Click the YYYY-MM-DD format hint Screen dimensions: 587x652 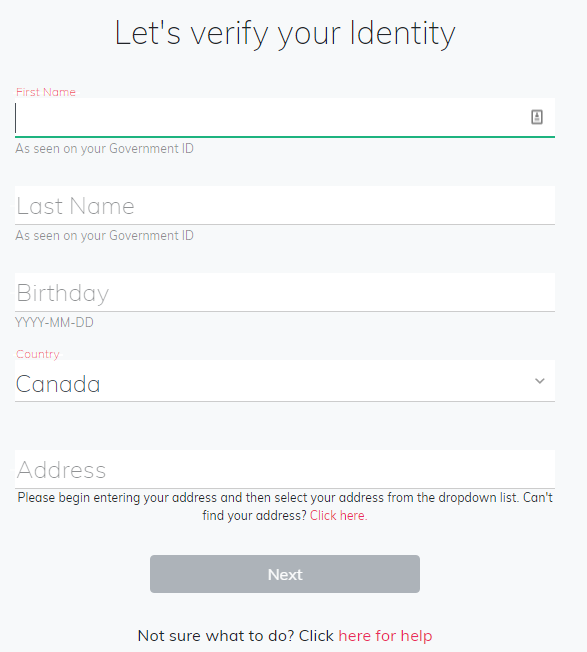(54, 322)
